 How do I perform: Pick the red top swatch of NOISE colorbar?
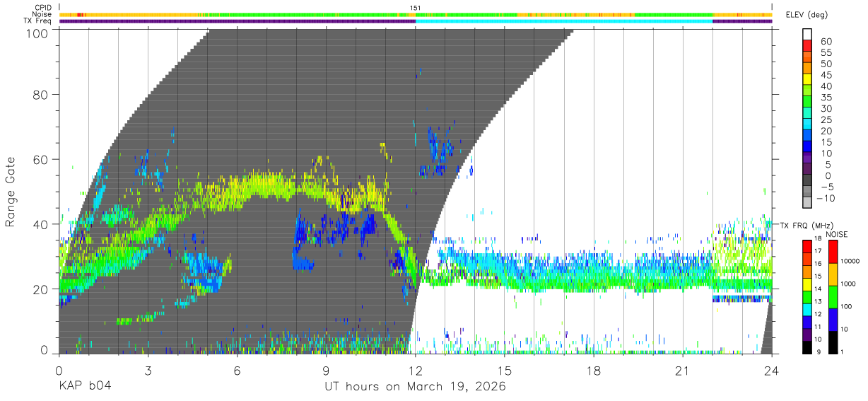[x=833, y=252]
